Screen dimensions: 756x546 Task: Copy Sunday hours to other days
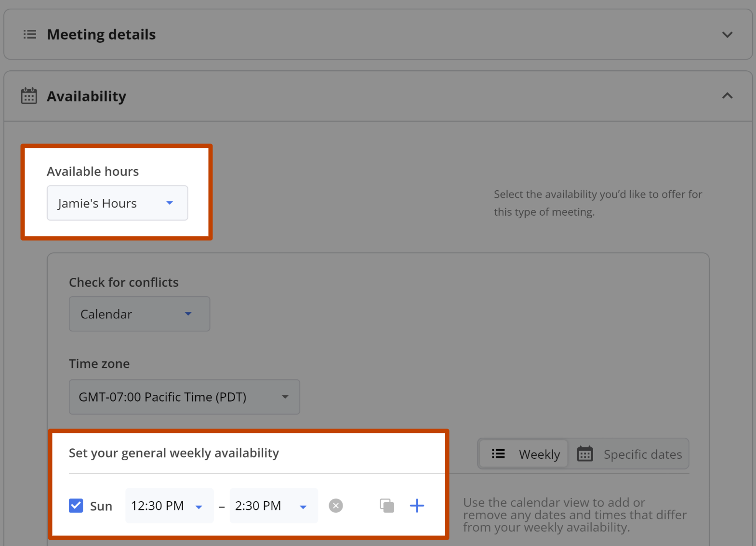tap(387, 506)
